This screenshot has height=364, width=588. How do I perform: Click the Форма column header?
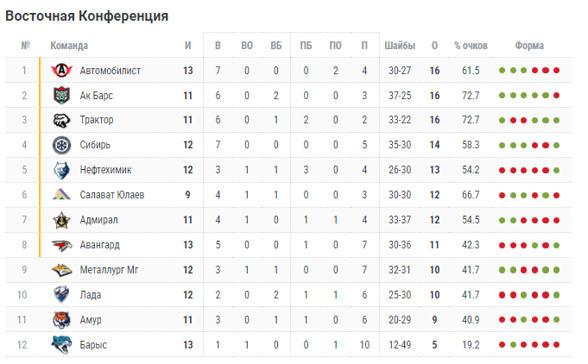coord(528,46)
